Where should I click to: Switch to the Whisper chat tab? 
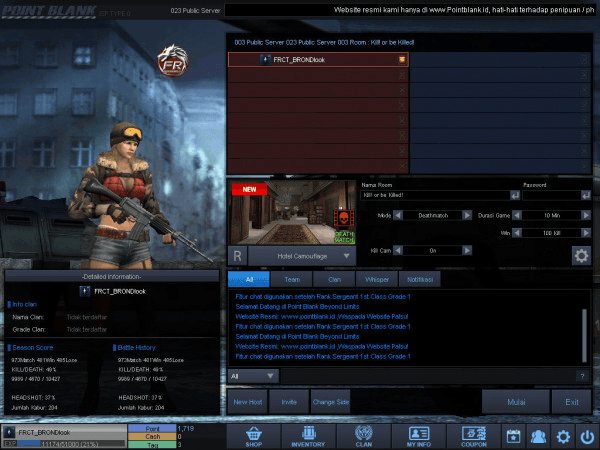click(x=377, y=279)
